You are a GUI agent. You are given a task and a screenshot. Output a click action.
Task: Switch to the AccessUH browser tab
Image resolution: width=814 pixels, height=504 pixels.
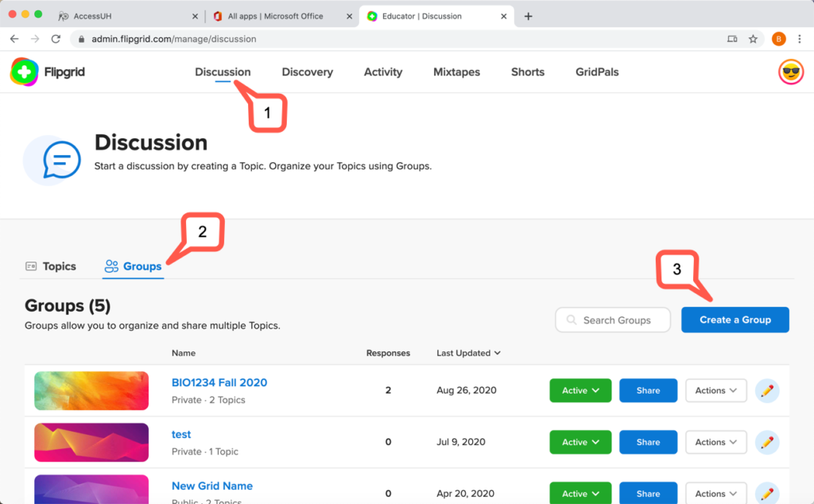[x=127, y=17]
